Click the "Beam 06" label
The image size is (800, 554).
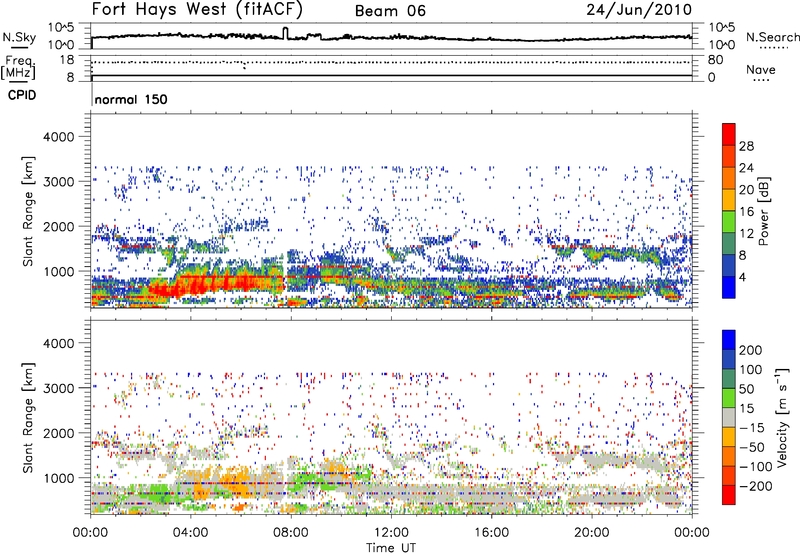390,11
